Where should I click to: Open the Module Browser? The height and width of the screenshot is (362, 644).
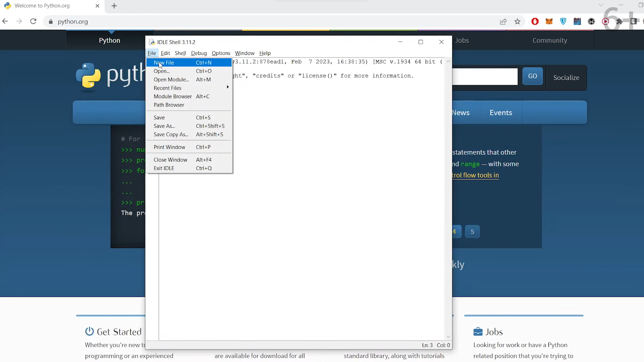[x=189, y=96]
